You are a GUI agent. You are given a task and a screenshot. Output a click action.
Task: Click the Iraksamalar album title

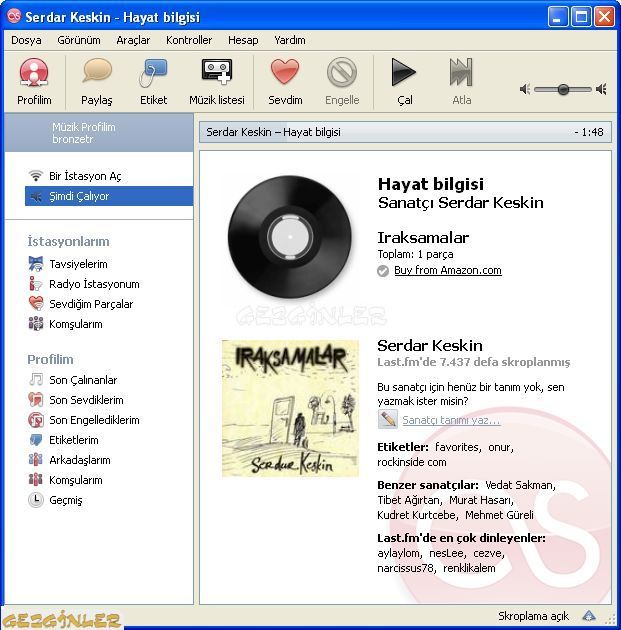pos(423,238)
